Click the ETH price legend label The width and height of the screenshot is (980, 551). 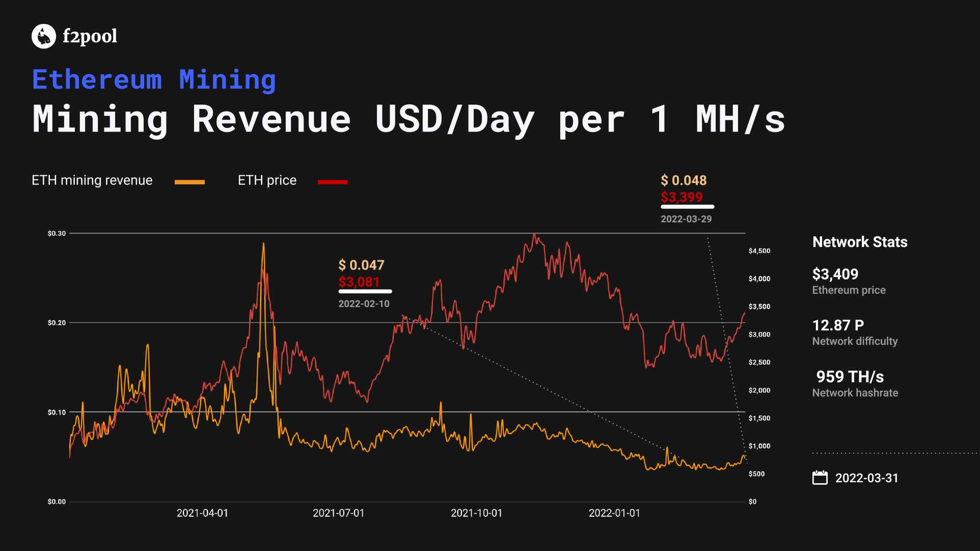[267, 180]
